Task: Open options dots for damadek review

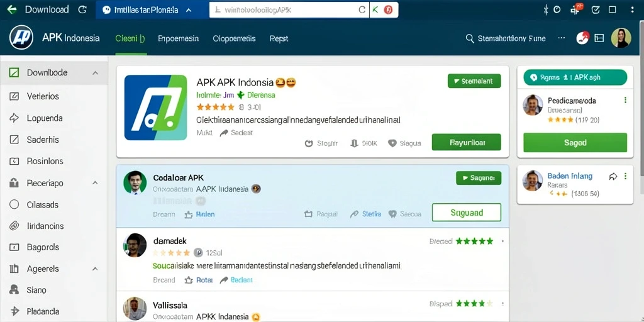Action: click(x=502, y=241)
